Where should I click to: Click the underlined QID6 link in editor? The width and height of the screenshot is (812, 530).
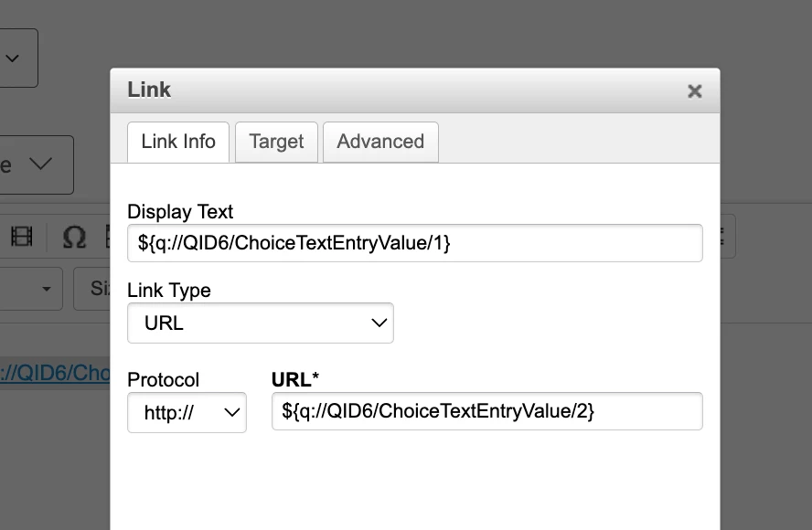pyautogui.click(x=55, y=373)
